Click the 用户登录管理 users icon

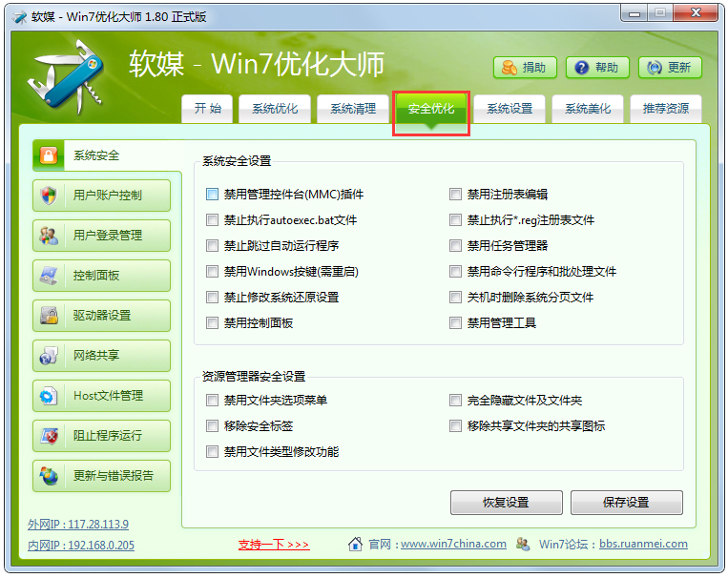[x=49, y=236]
